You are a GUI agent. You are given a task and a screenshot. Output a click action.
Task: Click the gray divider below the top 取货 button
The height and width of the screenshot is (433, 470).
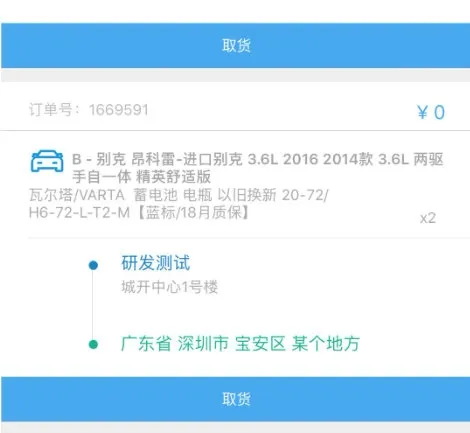coord(236,75)
